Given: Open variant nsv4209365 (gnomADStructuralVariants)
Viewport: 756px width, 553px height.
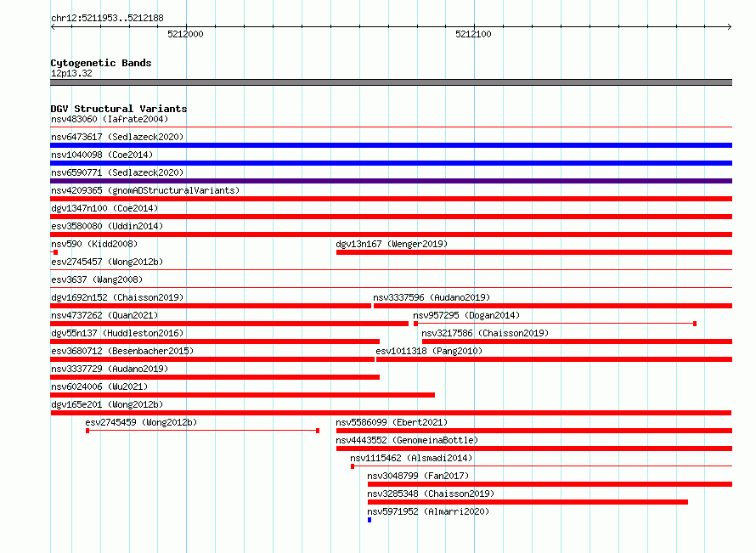Looking at the screenshot, I should pyautogui.click(x=145, y=190).
